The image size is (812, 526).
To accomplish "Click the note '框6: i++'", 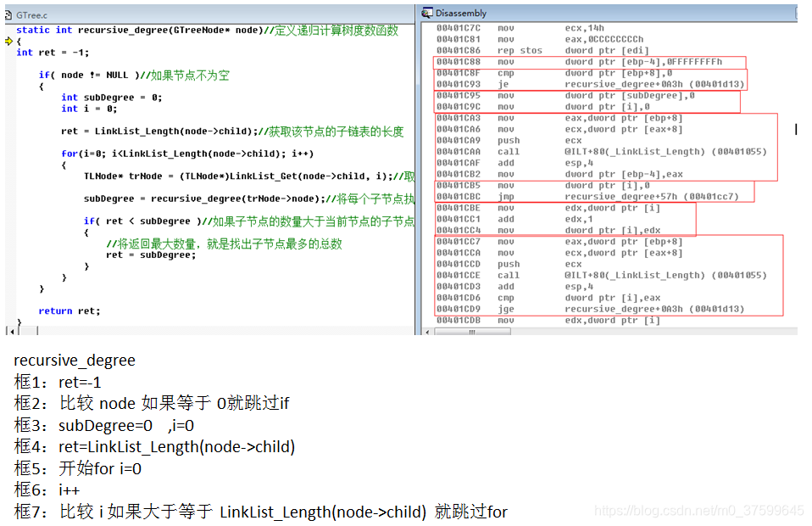I will (47, 490).
